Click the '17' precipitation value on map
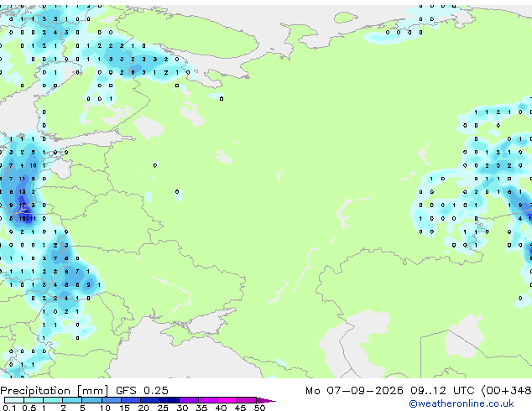The width and height of the screenshot is (532, 411). [x=23, y=205]
